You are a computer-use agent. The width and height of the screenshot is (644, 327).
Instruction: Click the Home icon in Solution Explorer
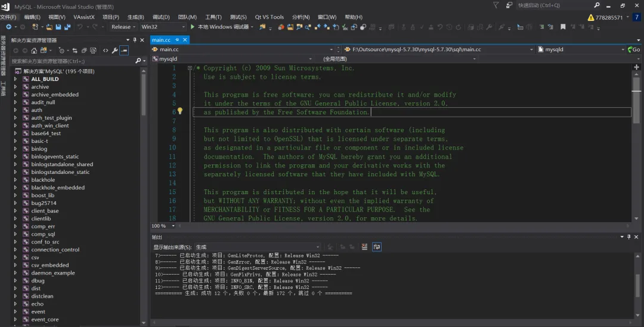33,51
